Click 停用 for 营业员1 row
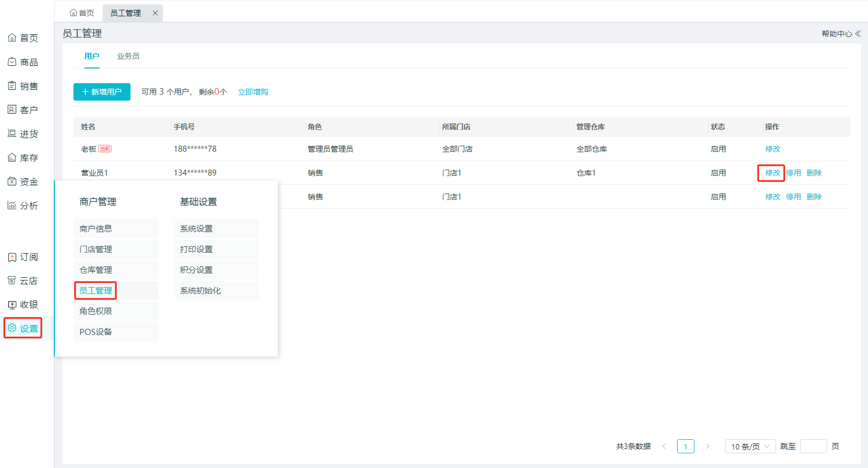 tap(793, 173)
